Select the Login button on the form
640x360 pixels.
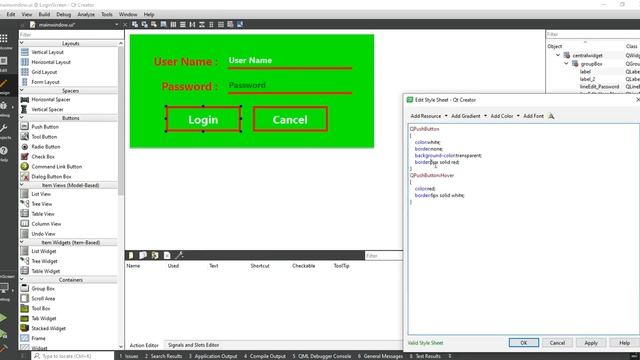pos(203,119)
